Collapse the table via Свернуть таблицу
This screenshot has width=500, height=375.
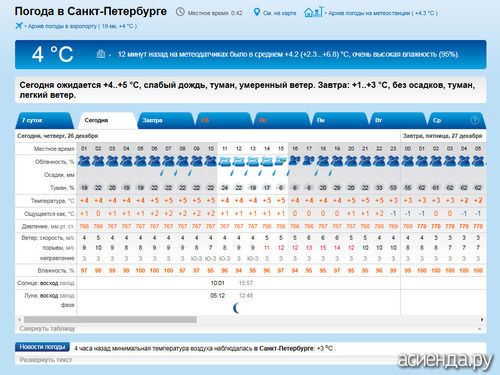(47, 328)
